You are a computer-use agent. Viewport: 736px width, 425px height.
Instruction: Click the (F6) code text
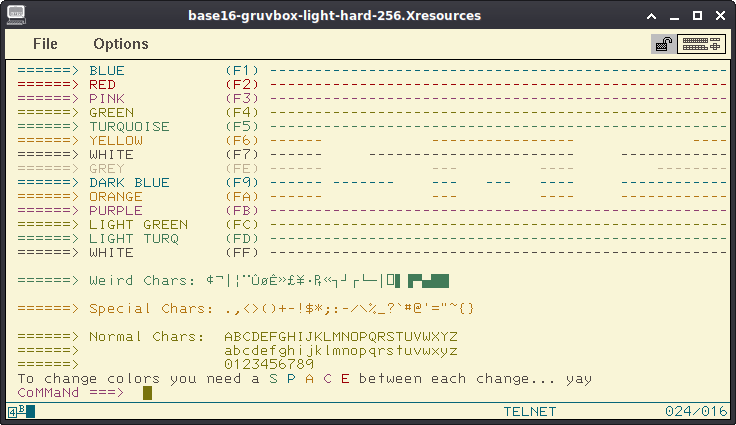pyautogui.click(x=242, y=140)
